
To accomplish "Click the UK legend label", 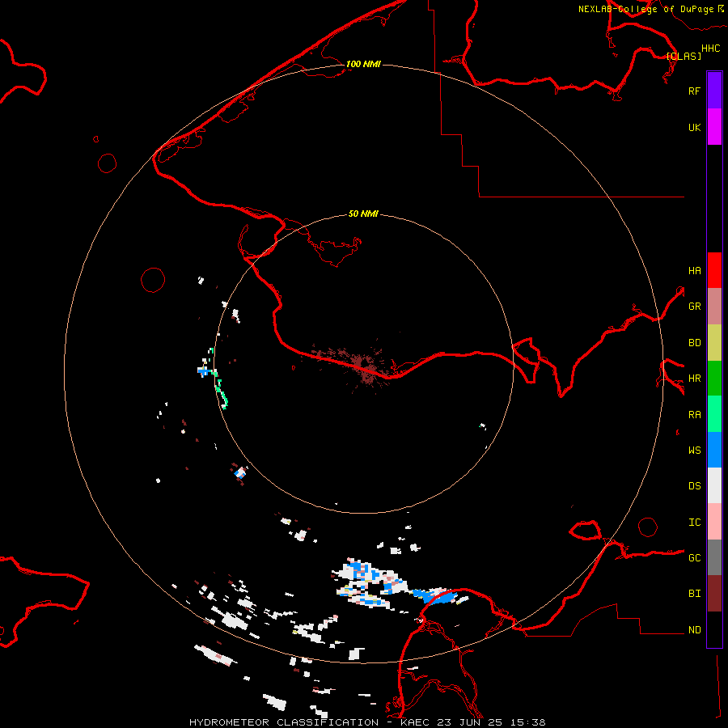I will pos(694,127).
